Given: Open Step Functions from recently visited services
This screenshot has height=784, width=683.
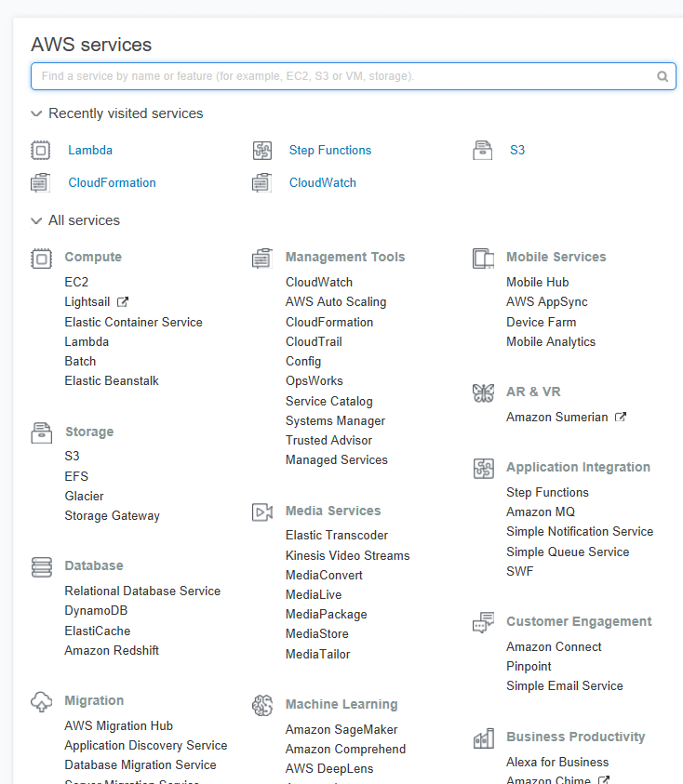Looking at the screenshot, I should click(x=330, y=150).
